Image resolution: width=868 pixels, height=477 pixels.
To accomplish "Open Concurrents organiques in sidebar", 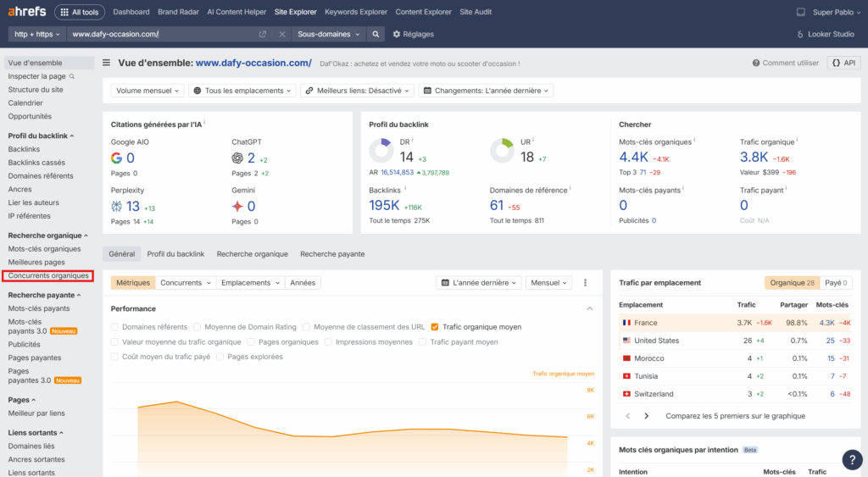I will click(48, 275).
